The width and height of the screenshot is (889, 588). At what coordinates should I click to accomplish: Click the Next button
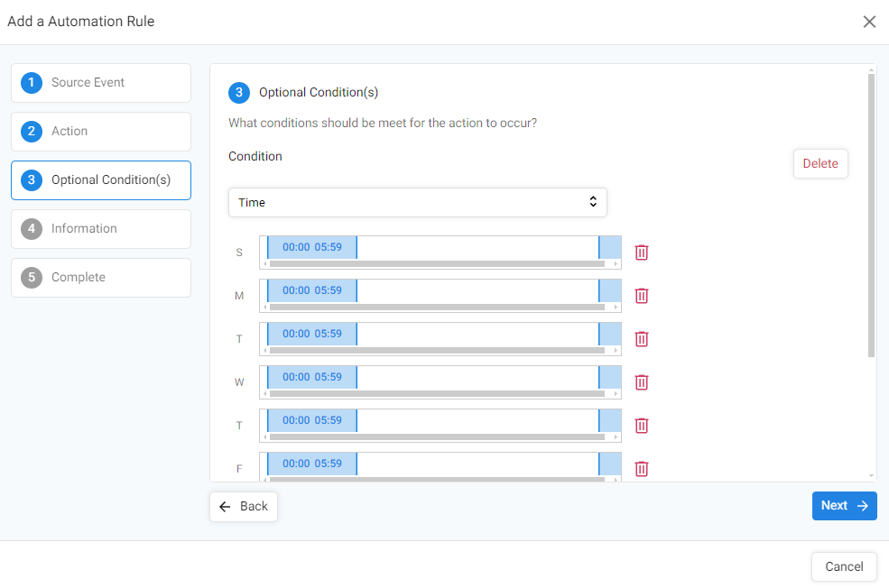point(844,506)
